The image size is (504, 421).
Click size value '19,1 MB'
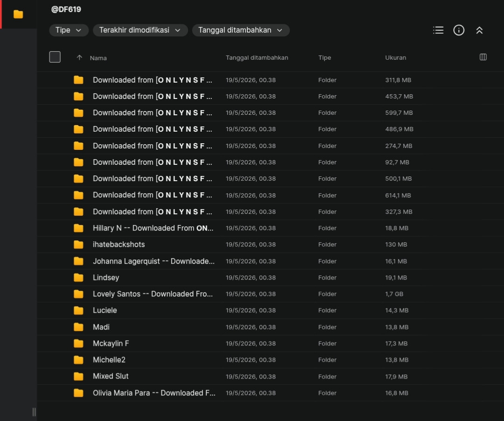tap(396, 277)
